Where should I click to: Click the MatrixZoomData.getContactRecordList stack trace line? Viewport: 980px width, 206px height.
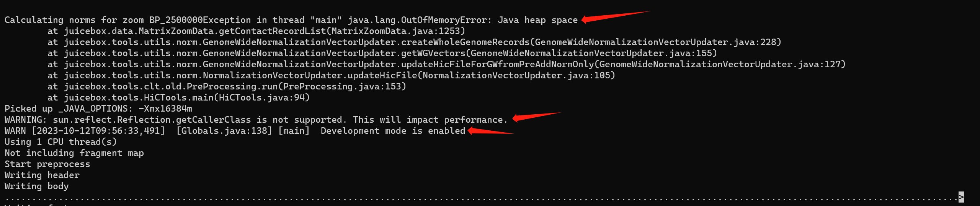click(x=256, y=31)
